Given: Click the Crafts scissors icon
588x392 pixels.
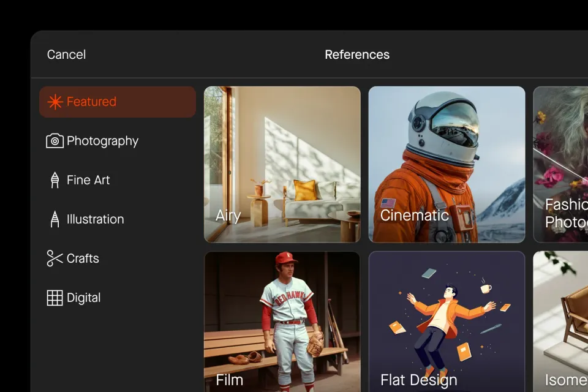Looking at the screenshot, I should click(55, 258).
